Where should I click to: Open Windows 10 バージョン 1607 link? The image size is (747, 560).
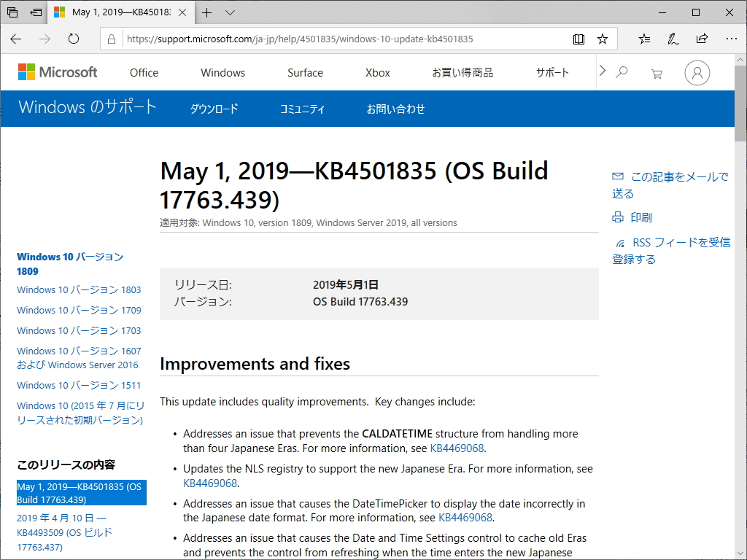(79, 358)
